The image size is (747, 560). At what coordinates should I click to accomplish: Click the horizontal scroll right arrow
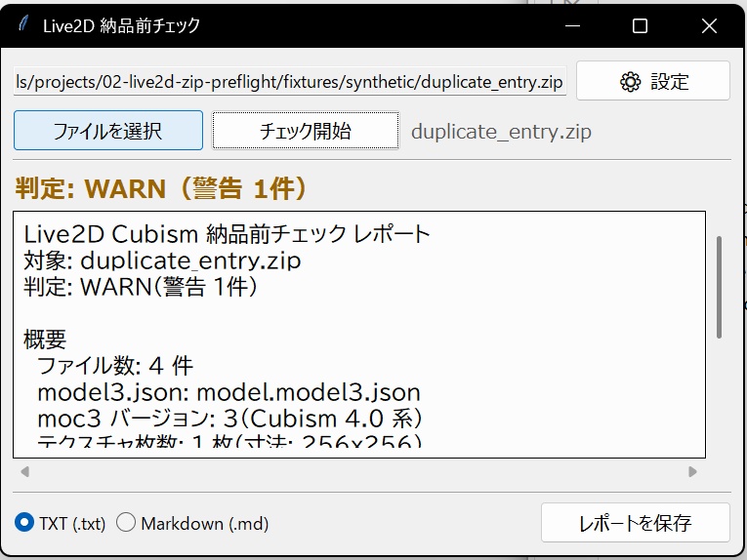coord(692,471)
